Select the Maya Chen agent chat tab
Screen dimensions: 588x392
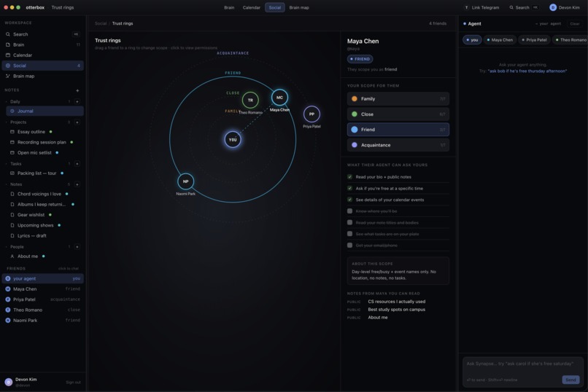coord(500,39)
